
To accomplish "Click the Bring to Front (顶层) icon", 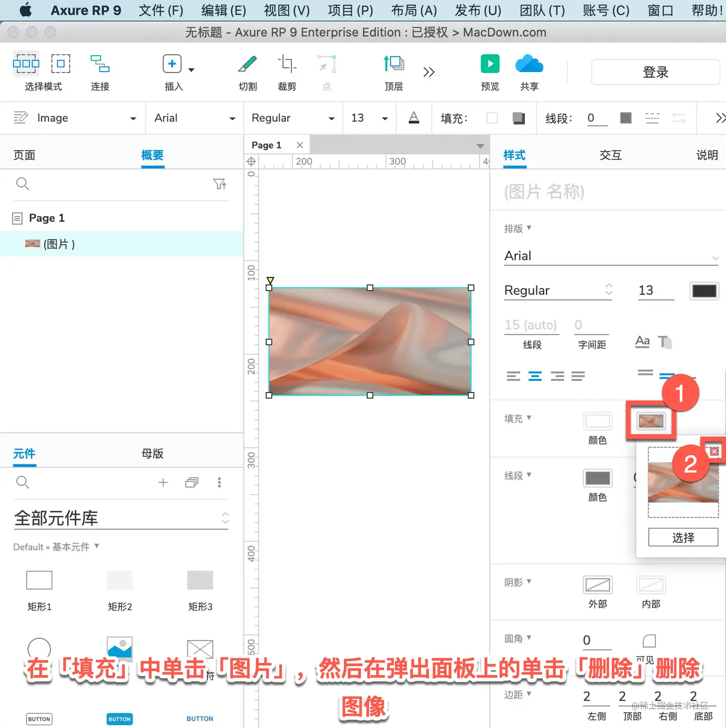I will (394, 63).
